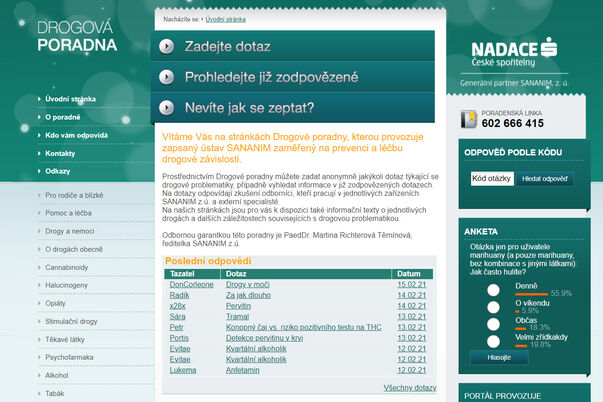The width and height of the screenshot is (603, 402).
Task: Click arrow icon on Zadejte dotaz banner
Action: pyautogui.click(x=168, y=46)
